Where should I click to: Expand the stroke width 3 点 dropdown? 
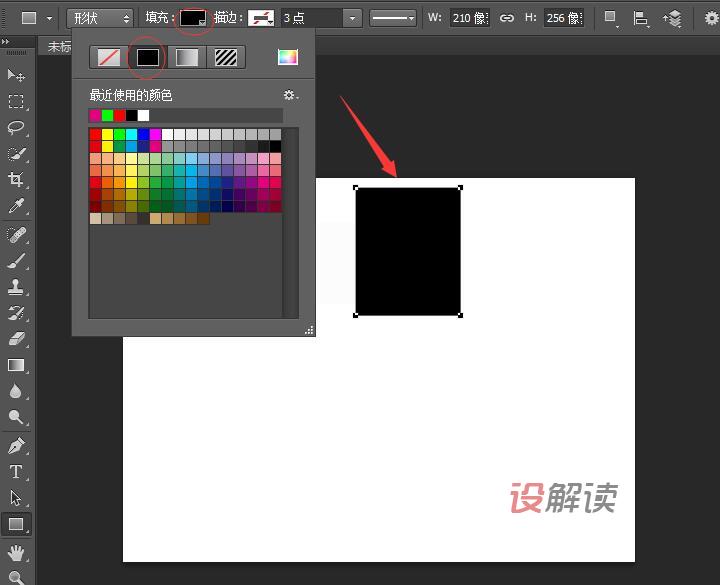click(351, 18)
